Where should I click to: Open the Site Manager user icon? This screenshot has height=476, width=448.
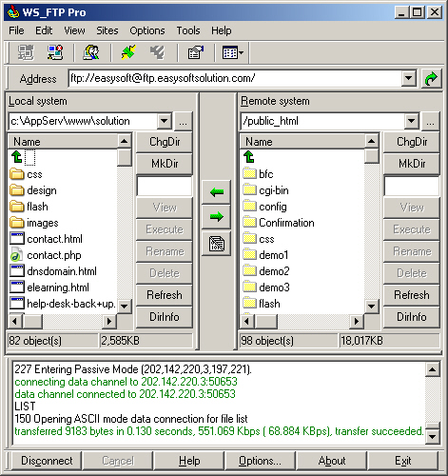91,52
